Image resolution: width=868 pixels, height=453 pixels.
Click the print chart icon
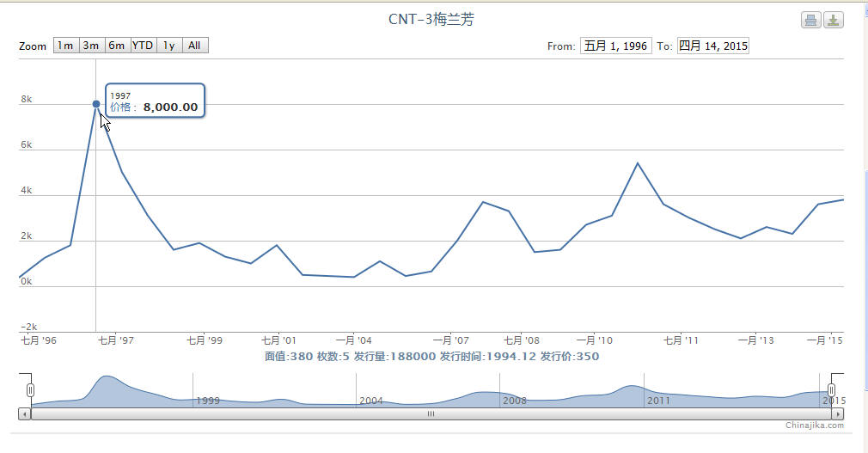point(811,20)
